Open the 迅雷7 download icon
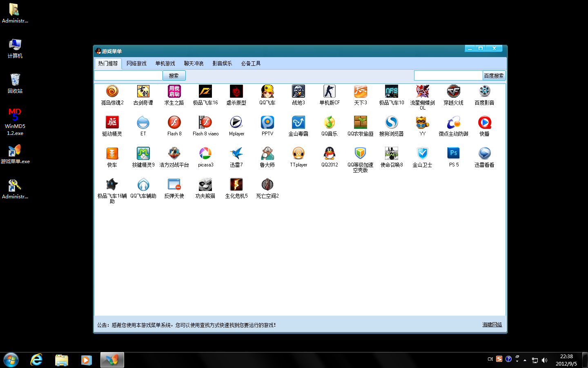The width and height of the screenshot is (588, 368). point(236,153)
